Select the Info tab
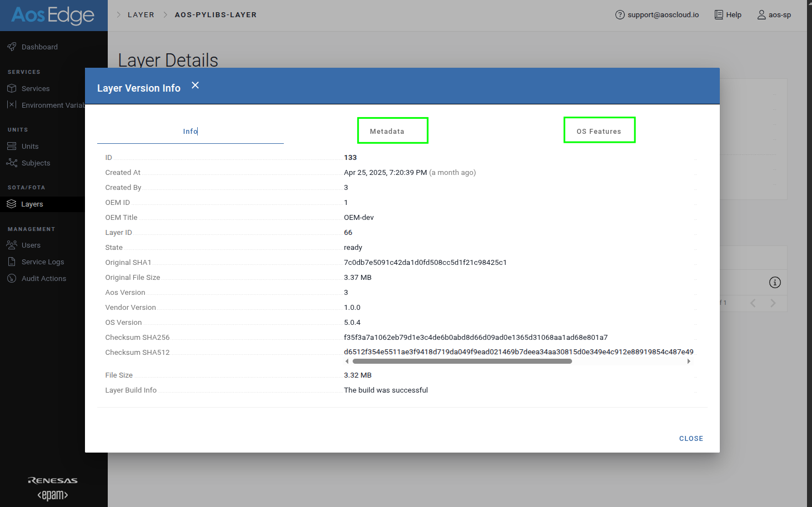This screenshot has width=812, height=507. [190, 131]
